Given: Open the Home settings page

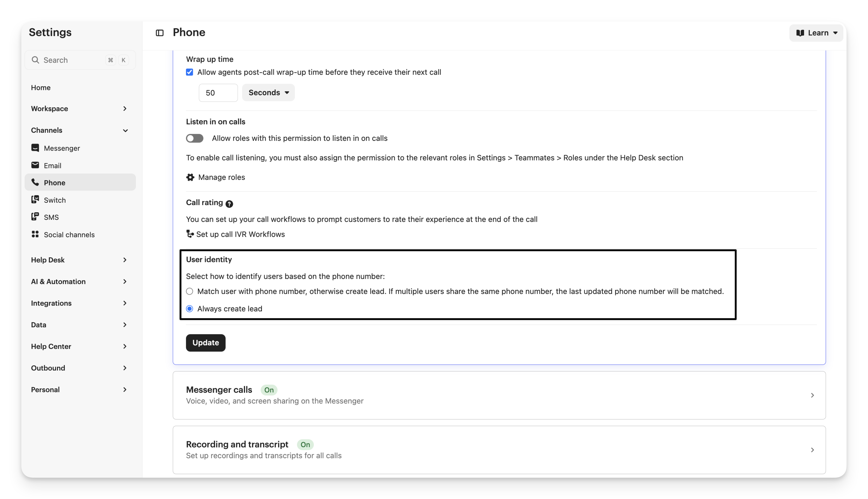Looking at the screenshot, I should (x=41, y=88).
